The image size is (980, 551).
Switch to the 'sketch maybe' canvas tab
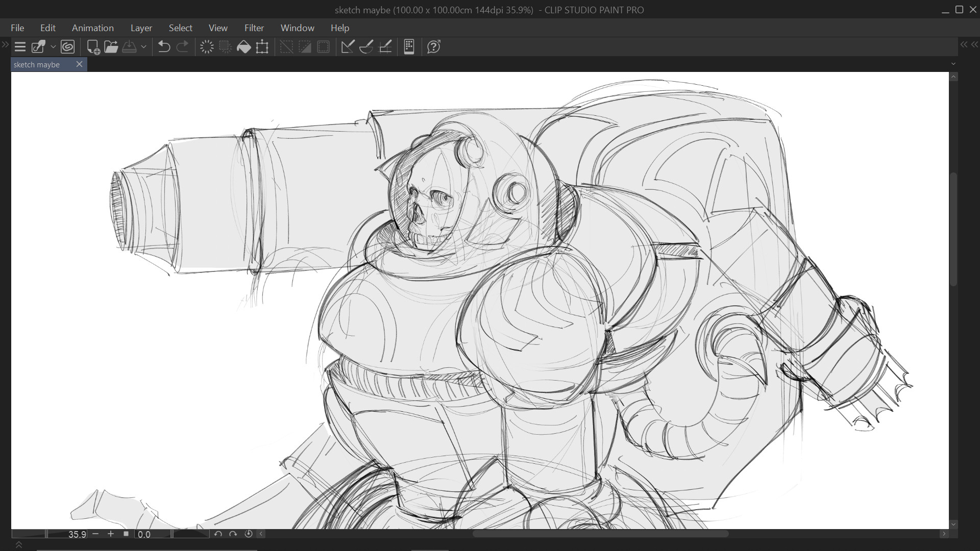tap(37, 65)
